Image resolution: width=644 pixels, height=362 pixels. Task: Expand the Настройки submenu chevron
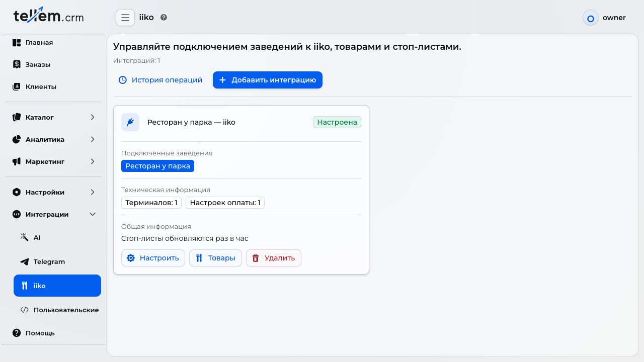pyautogui.click(x=93, y=193)
